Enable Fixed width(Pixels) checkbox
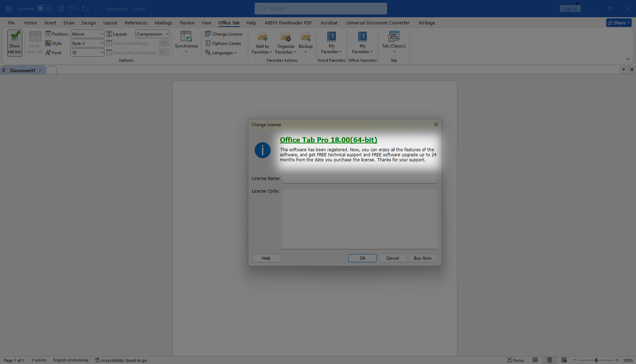Screen dimensions: 636x364 pos(109,43)
